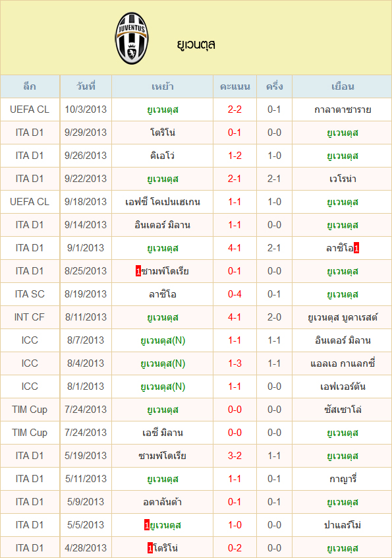
Task: Select the เหย้า column header
Action: pyautogui.click(x=163, y=86)
